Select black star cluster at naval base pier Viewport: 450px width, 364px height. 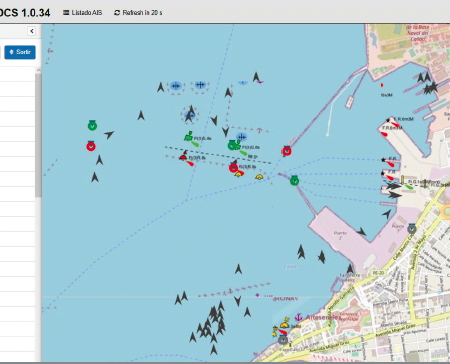[x=430, y=88]
